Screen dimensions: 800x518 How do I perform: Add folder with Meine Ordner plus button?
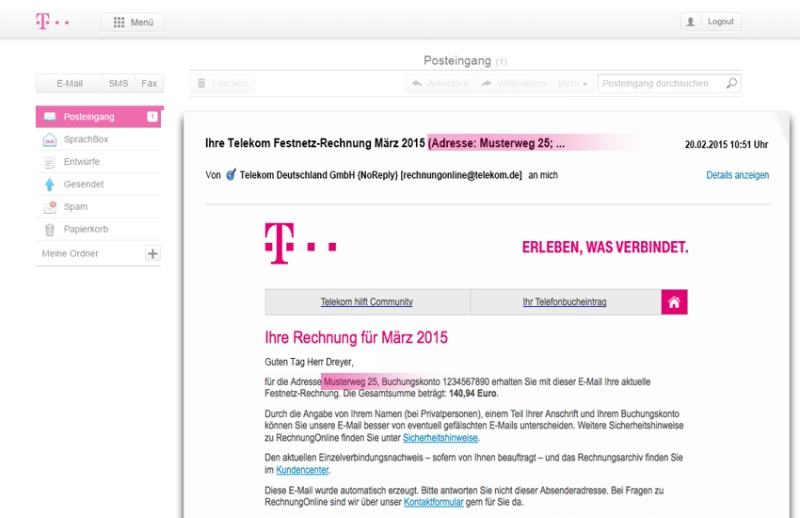coord(153,253)
